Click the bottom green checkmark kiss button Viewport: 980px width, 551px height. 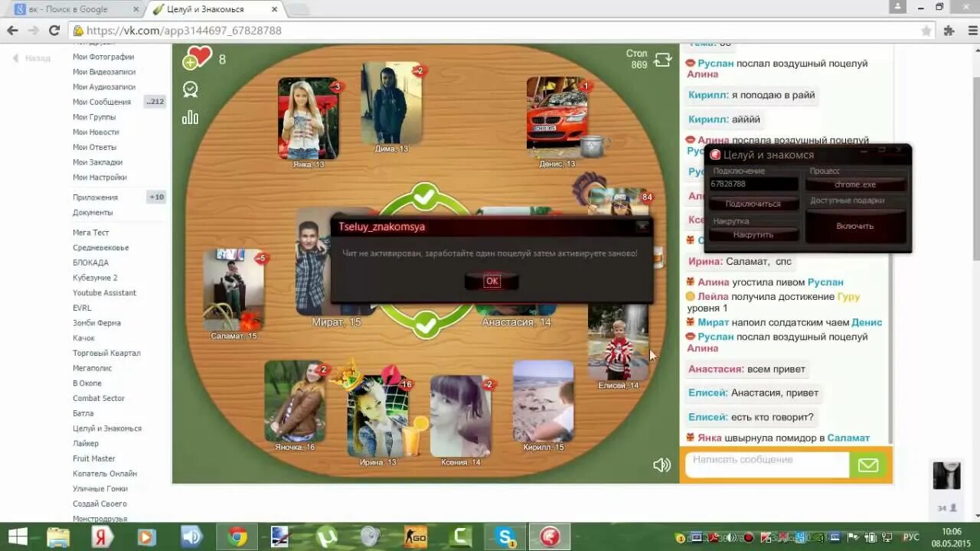(426, 324)
